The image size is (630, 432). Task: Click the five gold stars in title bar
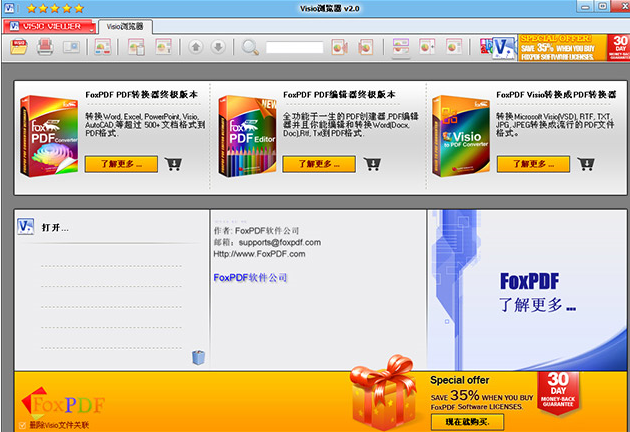(55, 8)
